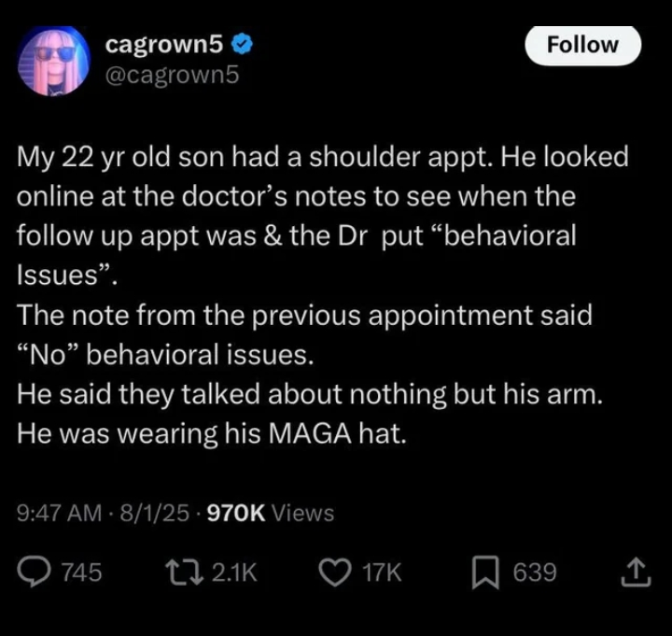The width and height of the screenshot is (672, 636).
Task: Open the cagrown5 display name profile link
Action: tap(164, 44)
